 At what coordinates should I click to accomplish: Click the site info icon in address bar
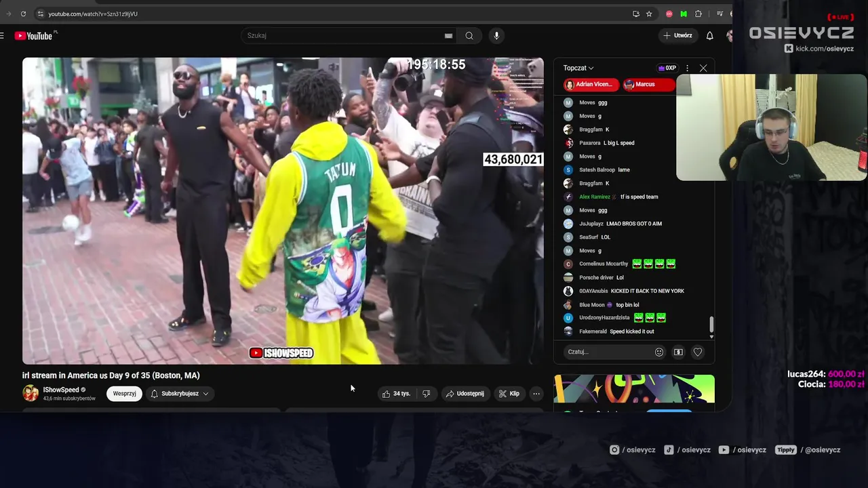[x=40, y=14]
